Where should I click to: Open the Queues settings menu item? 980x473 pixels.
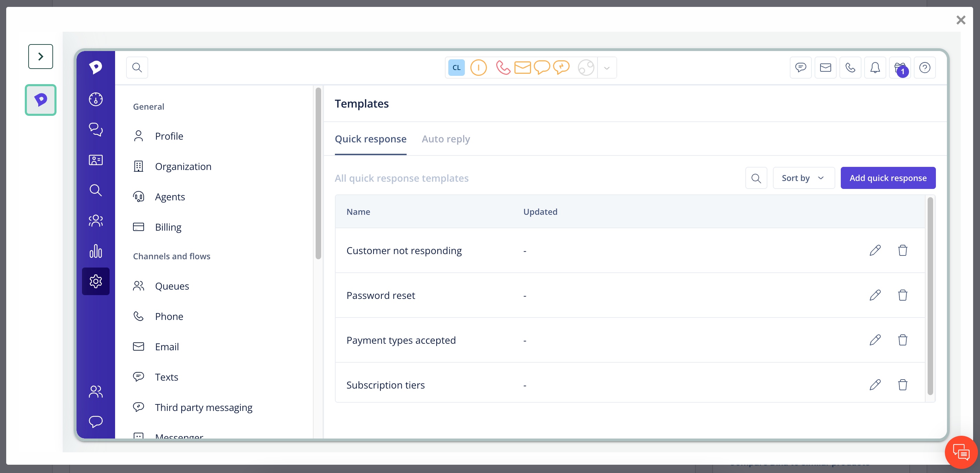tap(172, 286)
